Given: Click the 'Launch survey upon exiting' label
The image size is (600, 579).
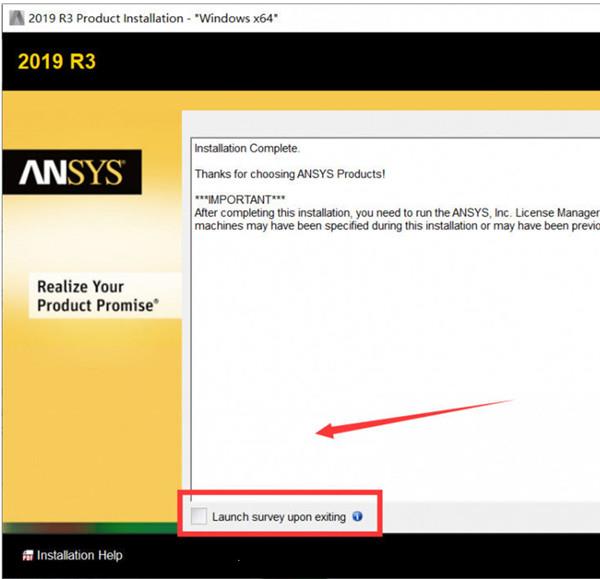Looking at the screenshot, I should 279,517.
